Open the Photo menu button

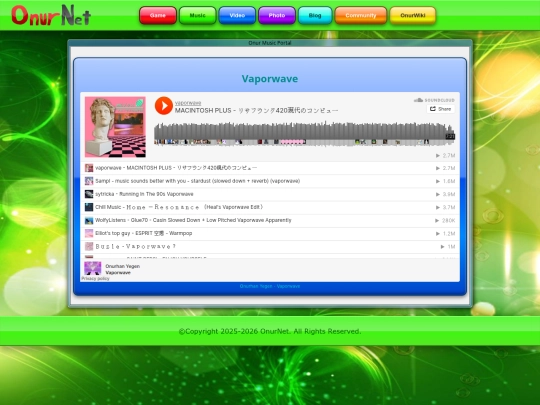(x=277, y=15)
